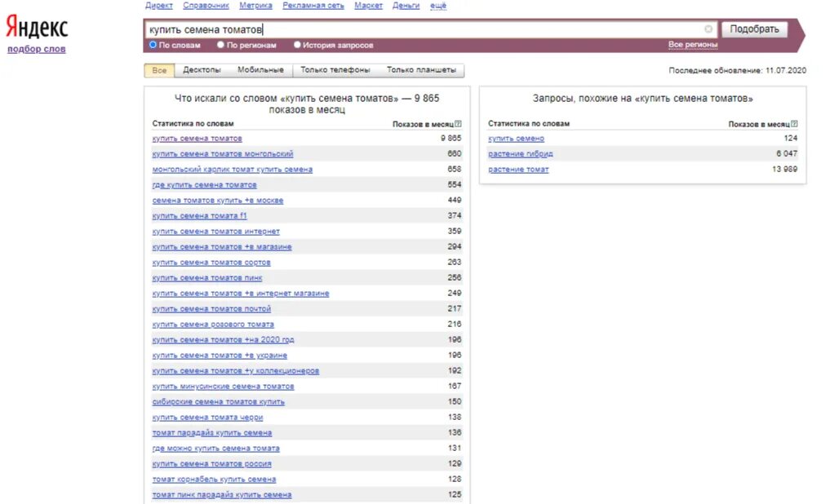
Task: Open query томат парадайз купить семена
Action: 211,432
